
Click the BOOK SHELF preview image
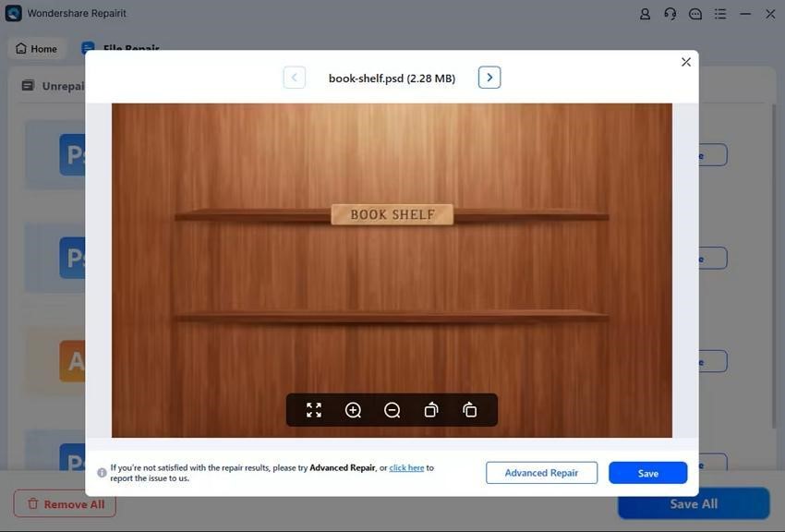pyautogui.click(x=392, y=270)
